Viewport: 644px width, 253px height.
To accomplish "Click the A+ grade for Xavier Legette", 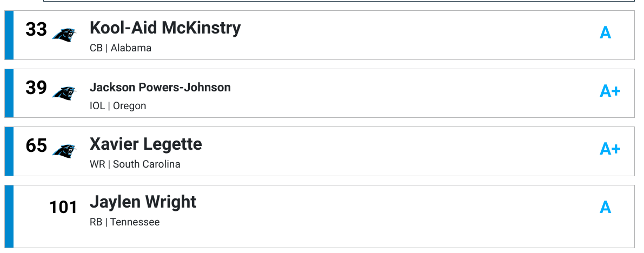I will point(610,149).
